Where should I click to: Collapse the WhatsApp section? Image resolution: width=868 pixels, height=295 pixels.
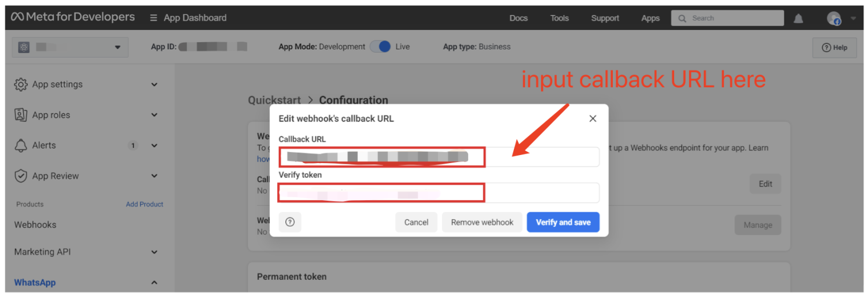[155, 283]
